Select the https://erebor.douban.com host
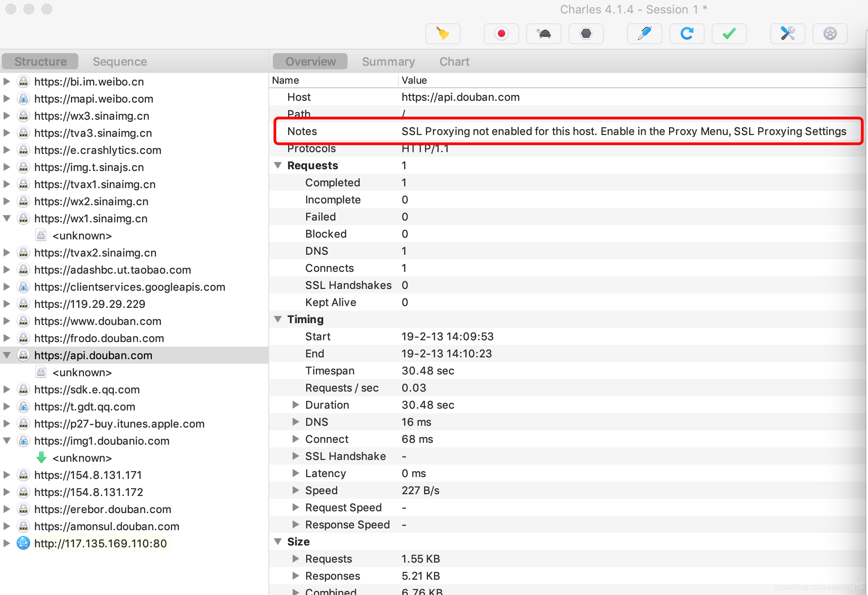Image resolution: width=868 pixels, height=595 pixels. [103, 509]
